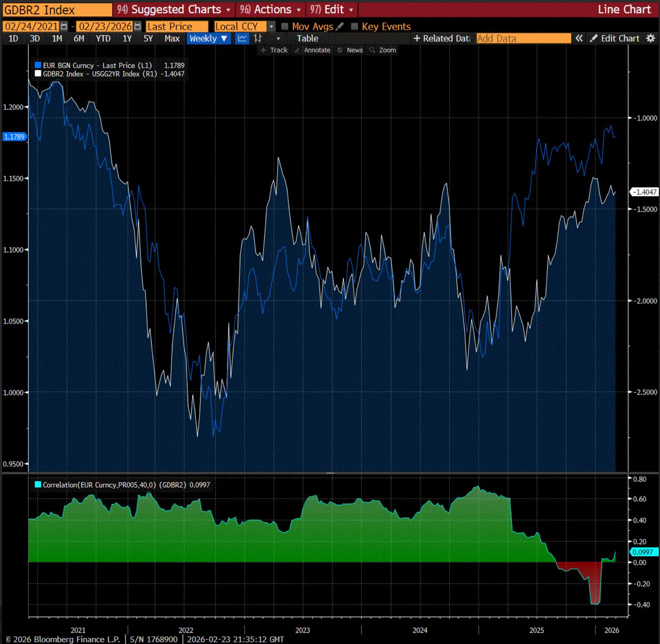Expand the Weekly periodicity dropdown
The image size is (660, 644).
click(x=208, y=38)
